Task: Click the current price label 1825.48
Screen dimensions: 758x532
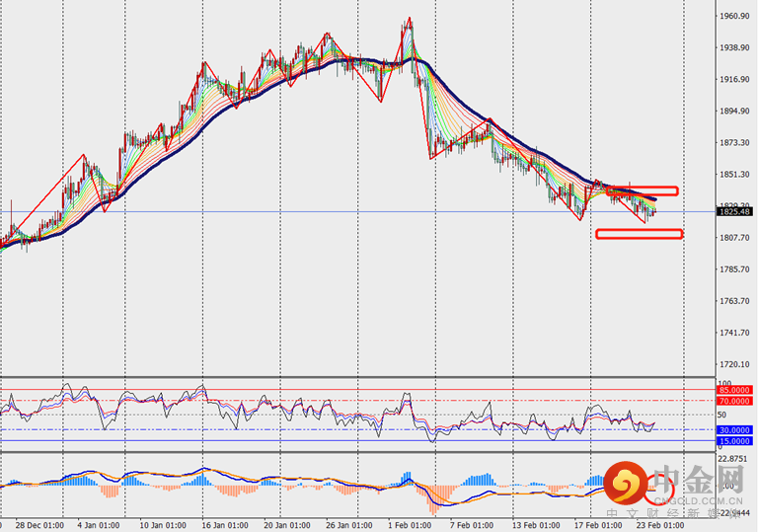Action: pyautogui.click(x=735, y=212)
